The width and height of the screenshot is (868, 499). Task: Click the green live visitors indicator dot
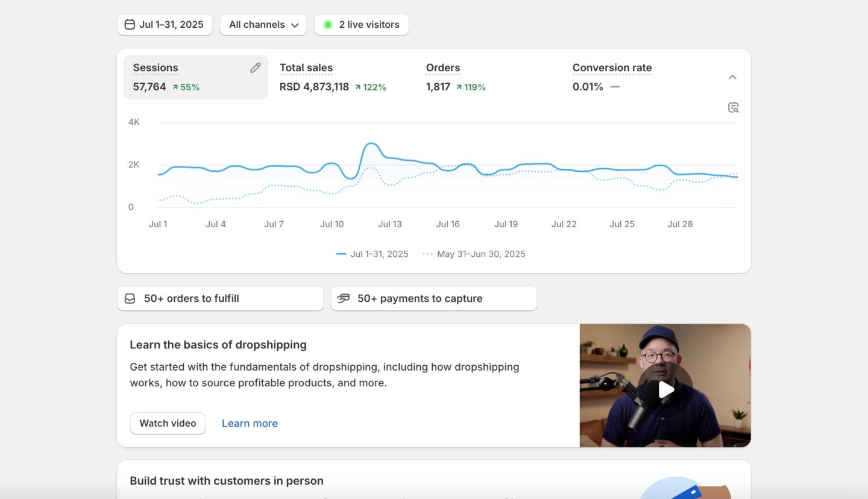(328, 25)
